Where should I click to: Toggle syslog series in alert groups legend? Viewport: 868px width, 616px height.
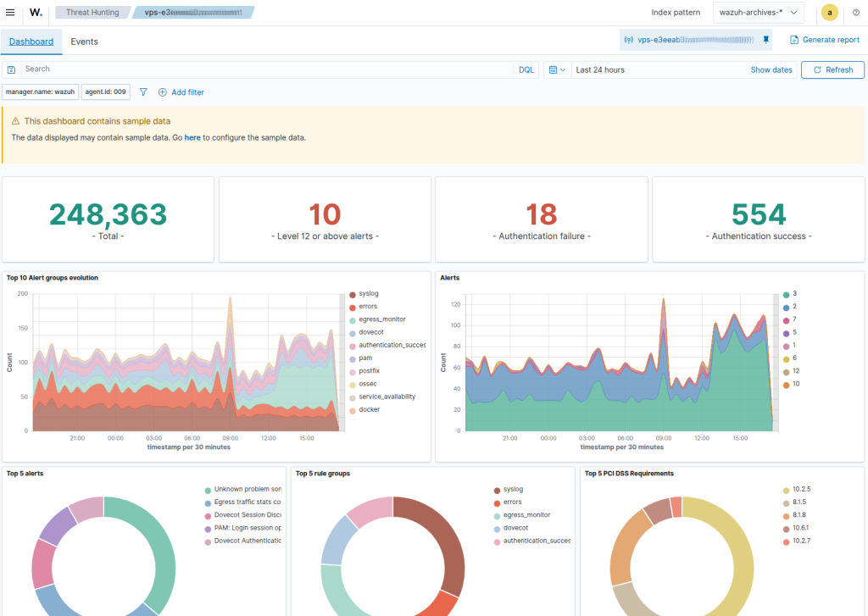(368, 293)
